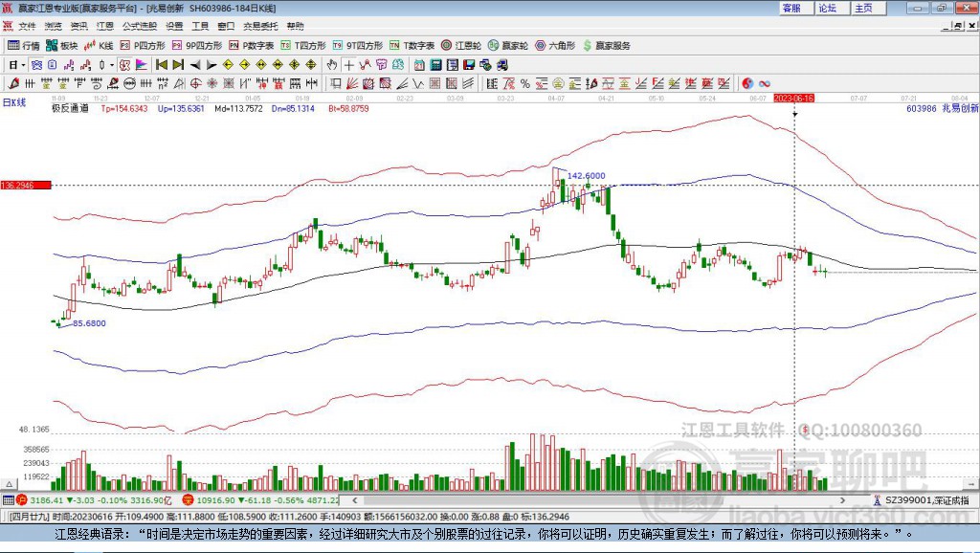This screenshot has width=980, height=553.
Task: Toggle the colorful triangle chart icon
Action: click(x=142, y=64)
